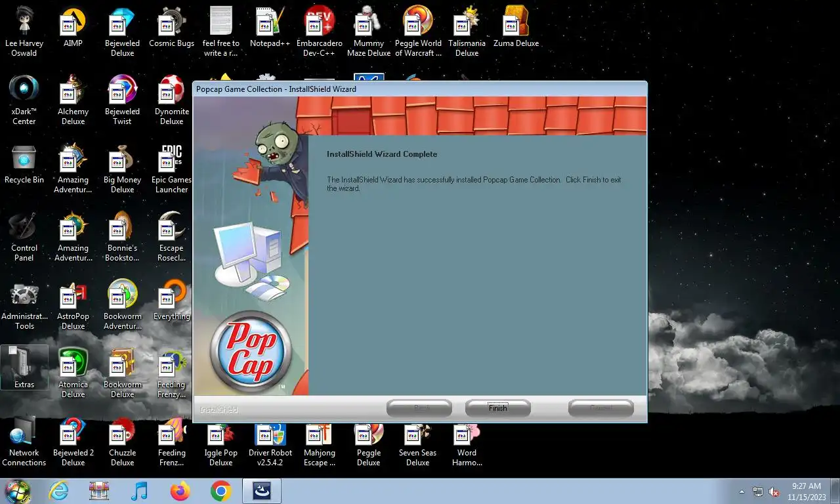The image size is (840, 504).
Task: Click Finish to exit the wizard
Action: coord(497,408)
